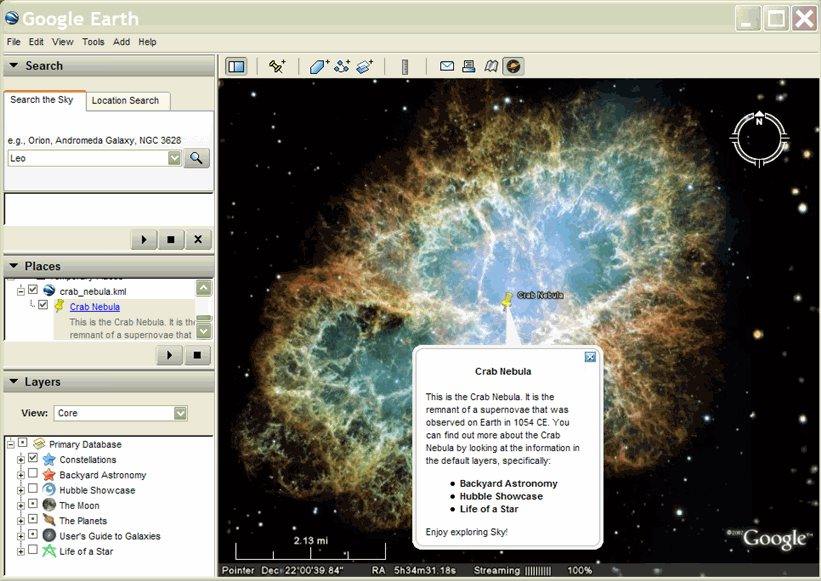Enable the Life of a Star layer

pyautogui.click(x=33, y=551)
